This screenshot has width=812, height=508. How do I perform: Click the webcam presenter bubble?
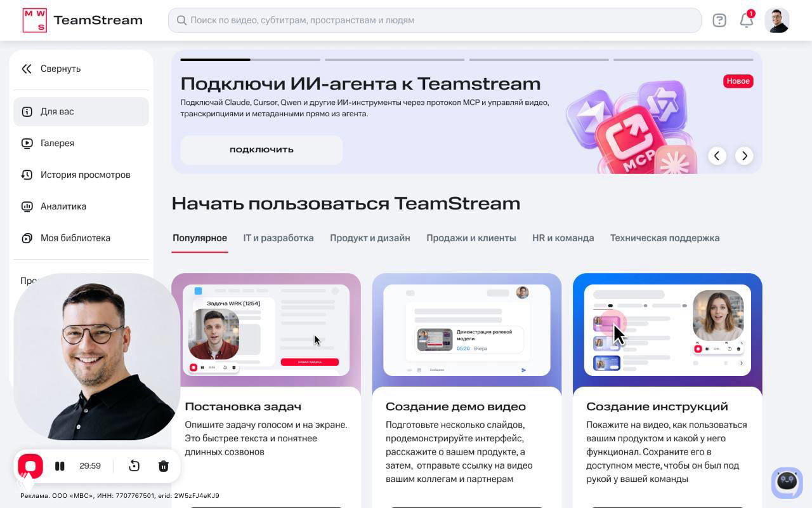point(97,357)
